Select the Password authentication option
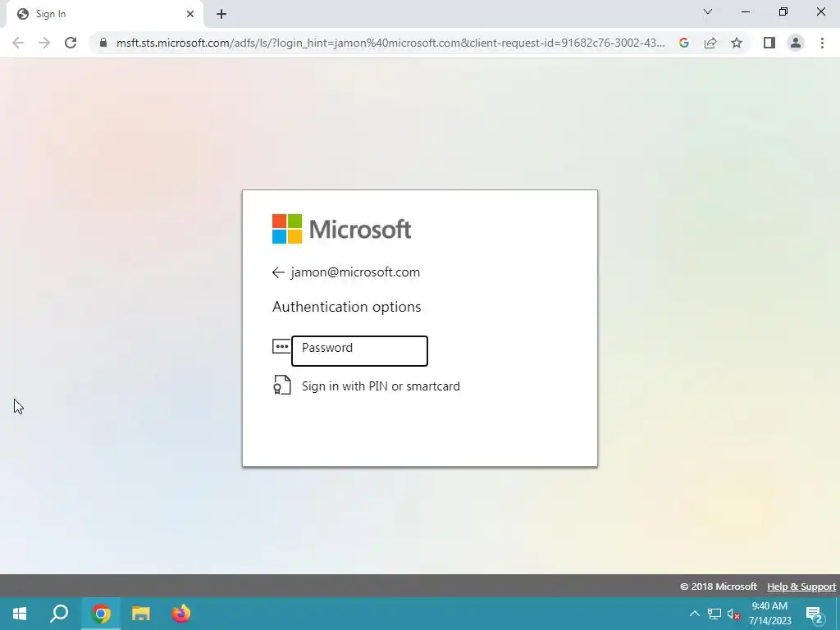 click(359, 350)
